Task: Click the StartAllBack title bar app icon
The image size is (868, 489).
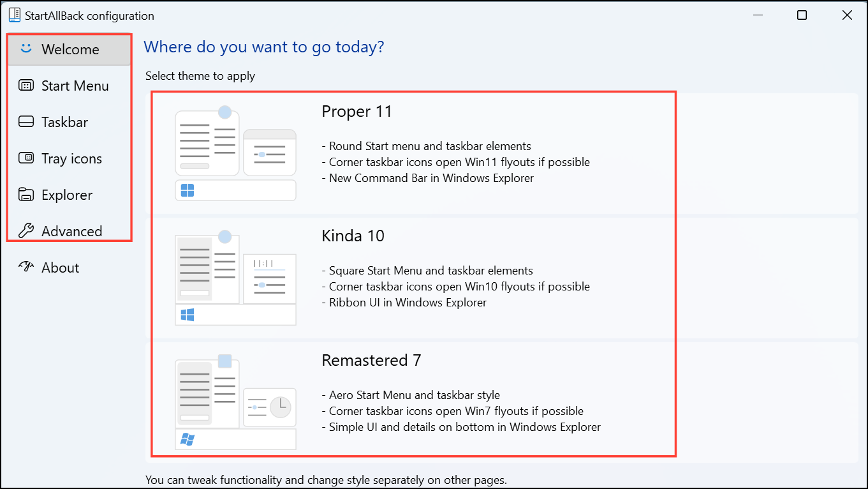Action: 15,15
